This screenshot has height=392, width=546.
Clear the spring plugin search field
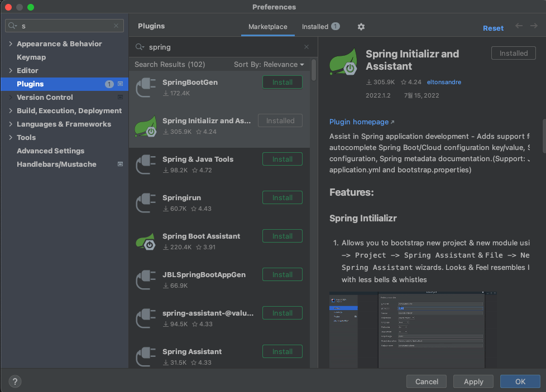tap(306, 47)
